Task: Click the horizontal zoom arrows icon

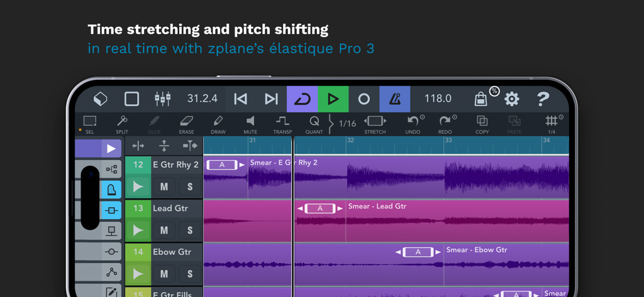Action: coord(138,146)
